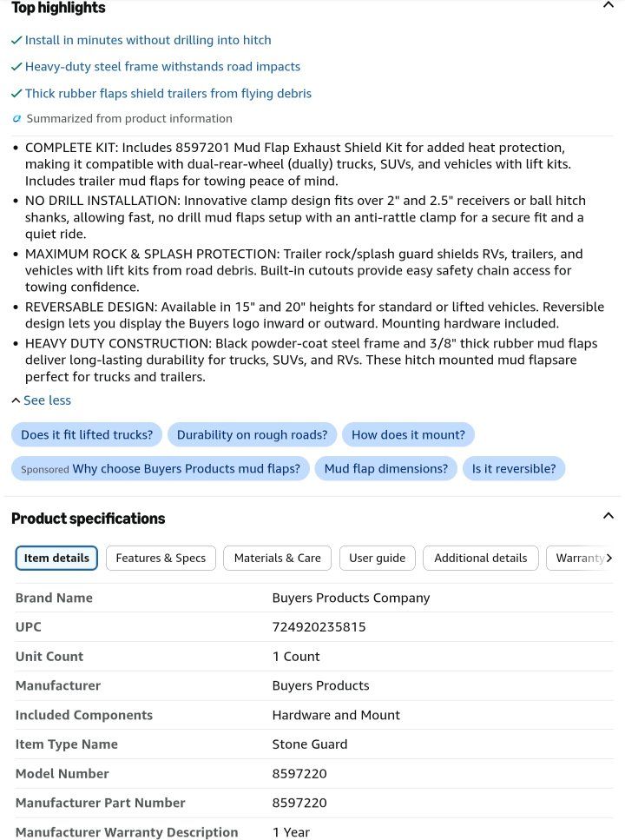Switch to Features & Specs tab

pos(161,559)
